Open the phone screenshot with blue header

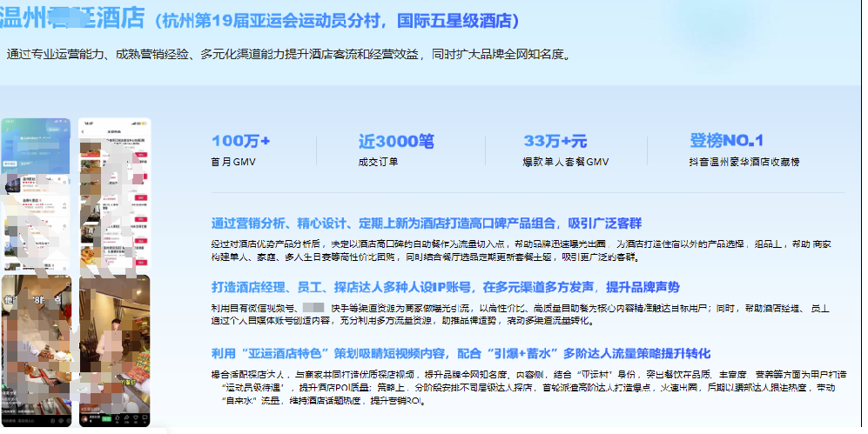[37, 192]
